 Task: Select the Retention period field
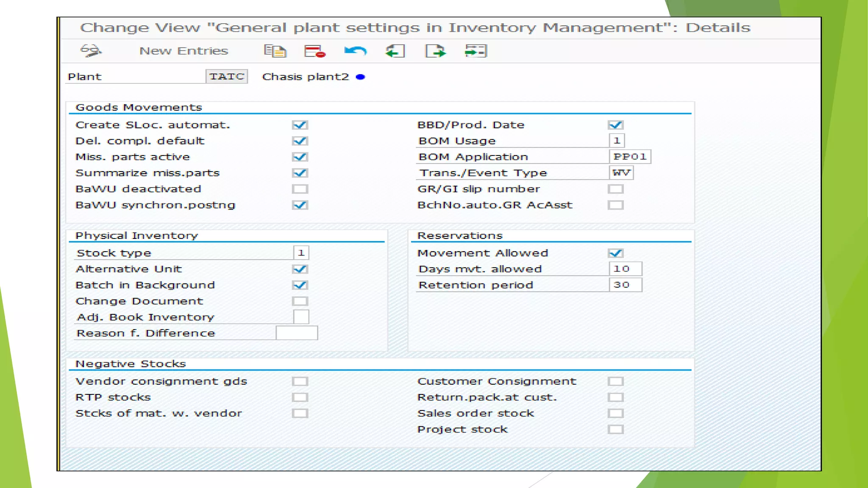tap(625, 285)
